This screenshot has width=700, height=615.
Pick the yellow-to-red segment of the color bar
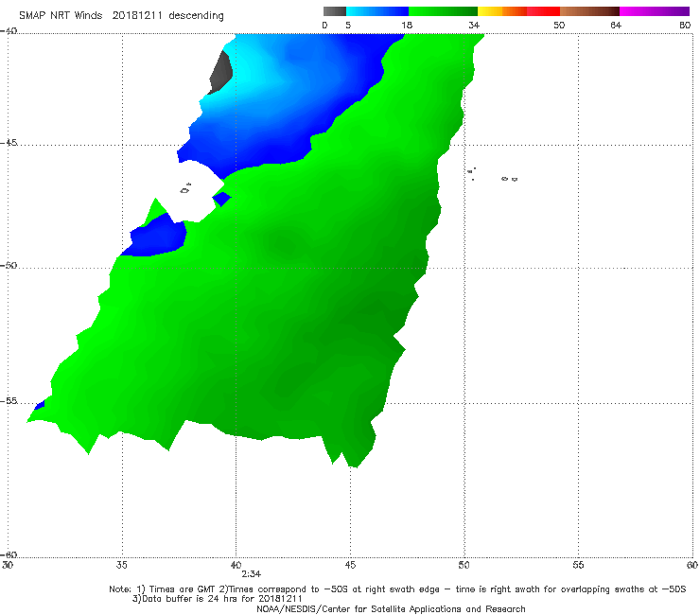pos(518,11)
